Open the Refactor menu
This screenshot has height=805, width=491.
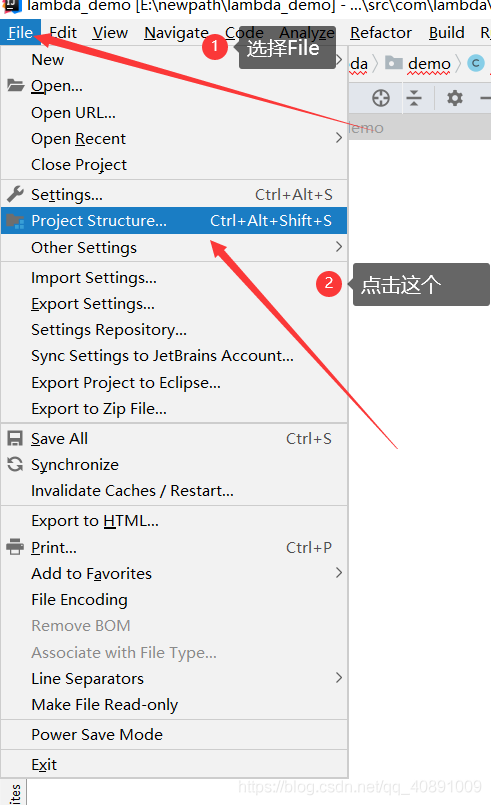click(381, 33)
